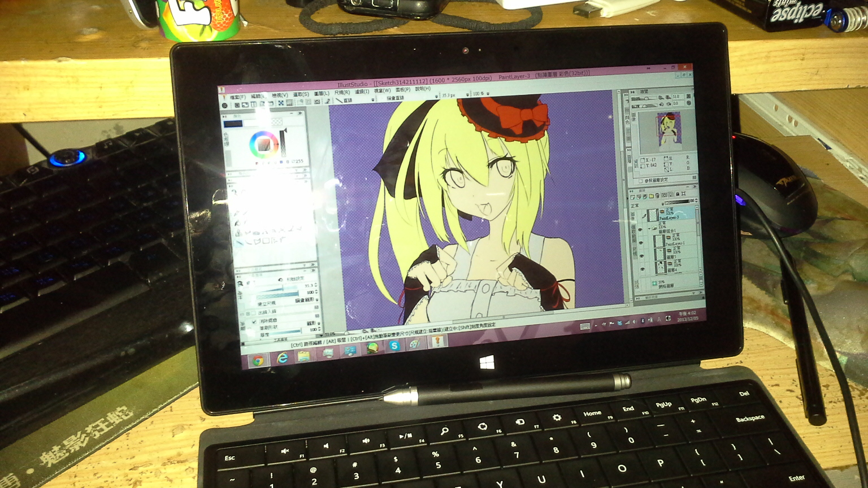Click the canvas zoom slider at the bottom
This screenshot has height=488, width=868.
(346, 333)
